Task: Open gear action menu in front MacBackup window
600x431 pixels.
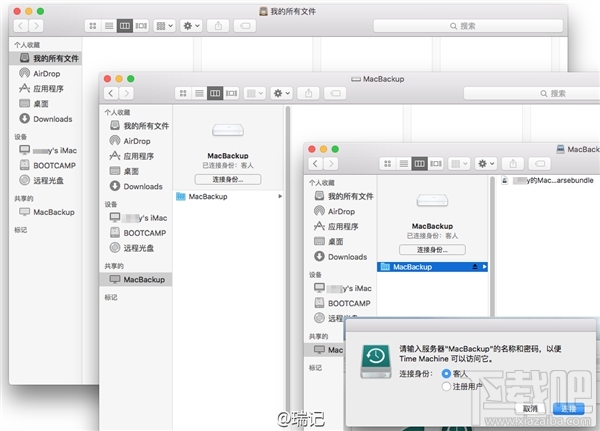Action: (x=486, y=163)
